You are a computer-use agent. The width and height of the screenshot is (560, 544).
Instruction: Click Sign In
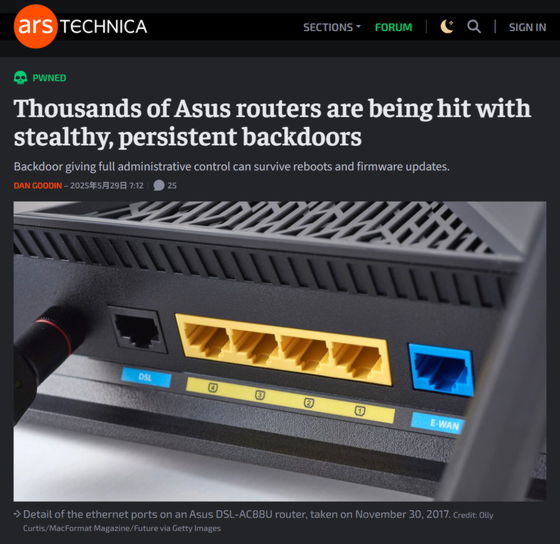pyautogui.click(x=527, y=27)
